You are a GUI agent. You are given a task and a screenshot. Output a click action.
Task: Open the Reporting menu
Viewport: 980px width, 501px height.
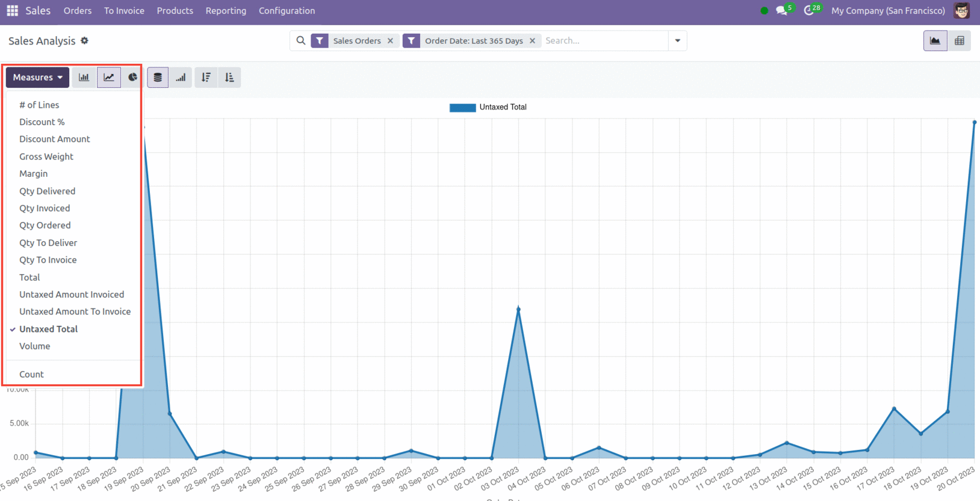pos(226,11)
